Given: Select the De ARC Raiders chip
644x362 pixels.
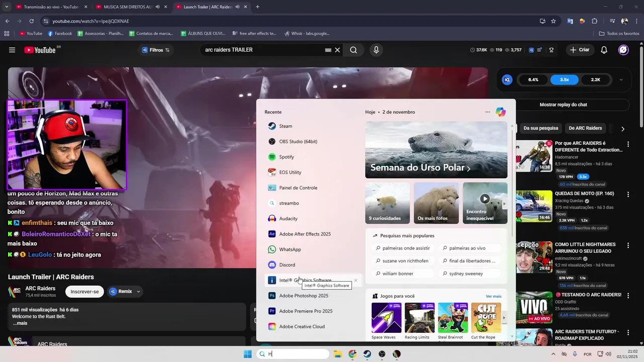Looking at the screenshot, I should click(585, 128).
